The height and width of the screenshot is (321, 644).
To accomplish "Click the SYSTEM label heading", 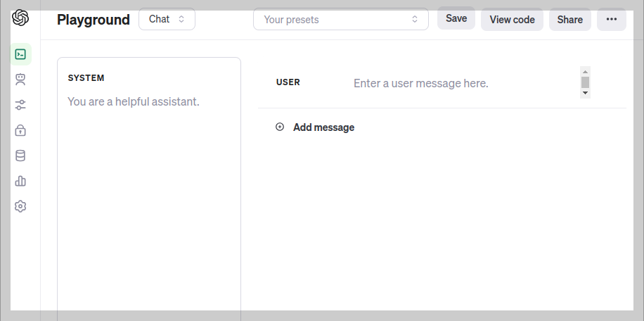I will [86, 78].
